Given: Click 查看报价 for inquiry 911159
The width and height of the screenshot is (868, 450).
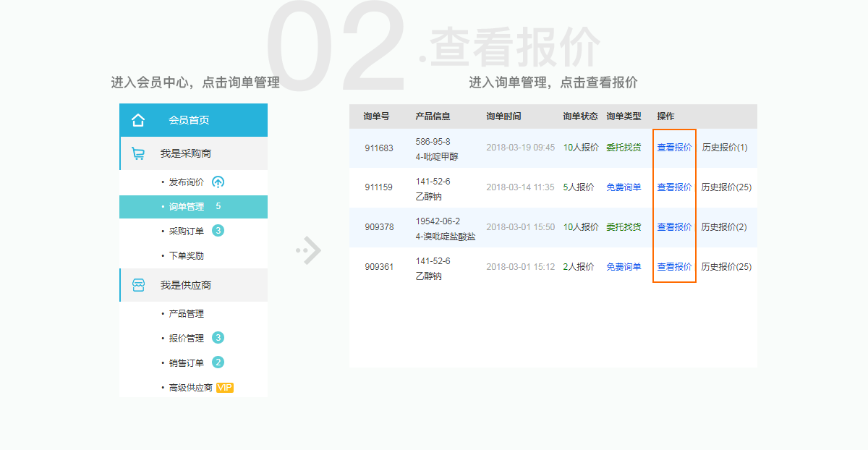Looking at the screenshot, I should tap(674, 187).
